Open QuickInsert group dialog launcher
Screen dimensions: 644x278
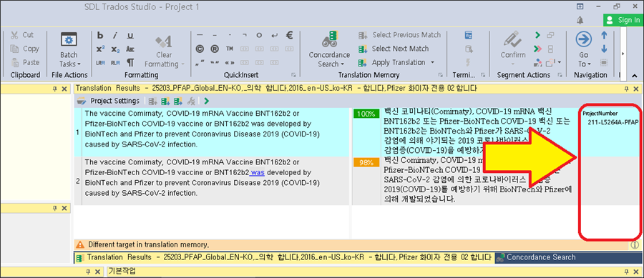point(293,75)
